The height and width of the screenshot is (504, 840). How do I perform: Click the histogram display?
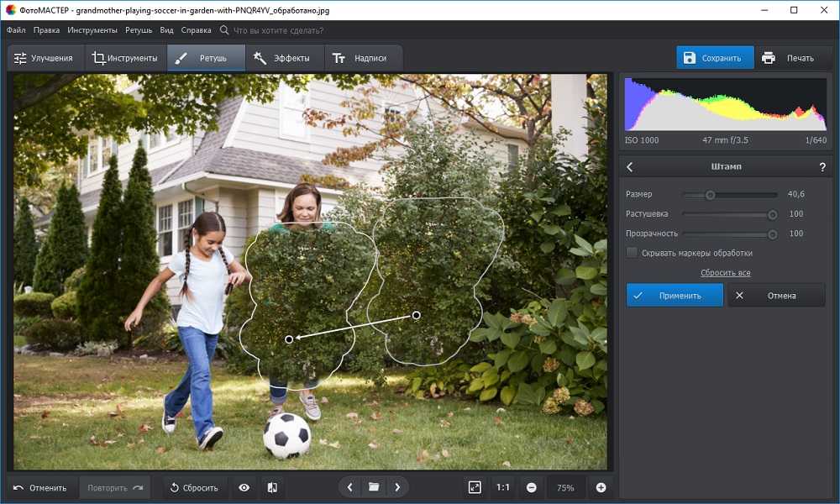click(726, 104)
